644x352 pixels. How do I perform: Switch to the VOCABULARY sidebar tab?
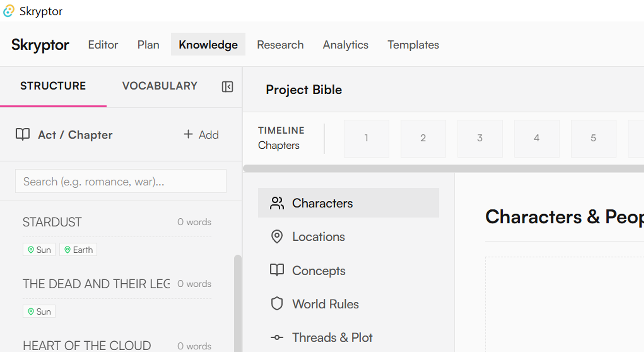pyautogui.click(x=160, y=86)
